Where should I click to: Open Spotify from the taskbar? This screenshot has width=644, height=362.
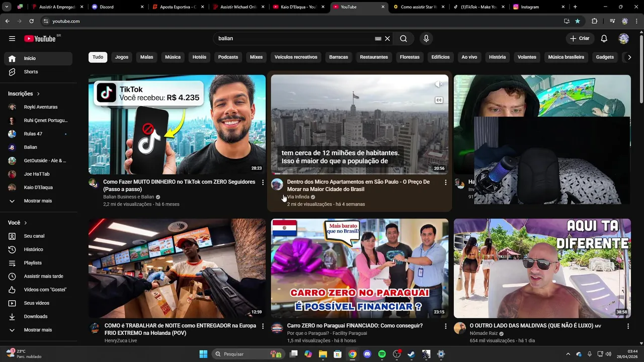(x=382, y=354)
